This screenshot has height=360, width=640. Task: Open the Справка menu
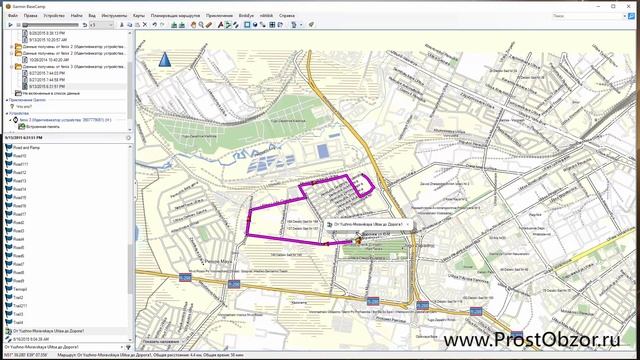tap(287, 16)
